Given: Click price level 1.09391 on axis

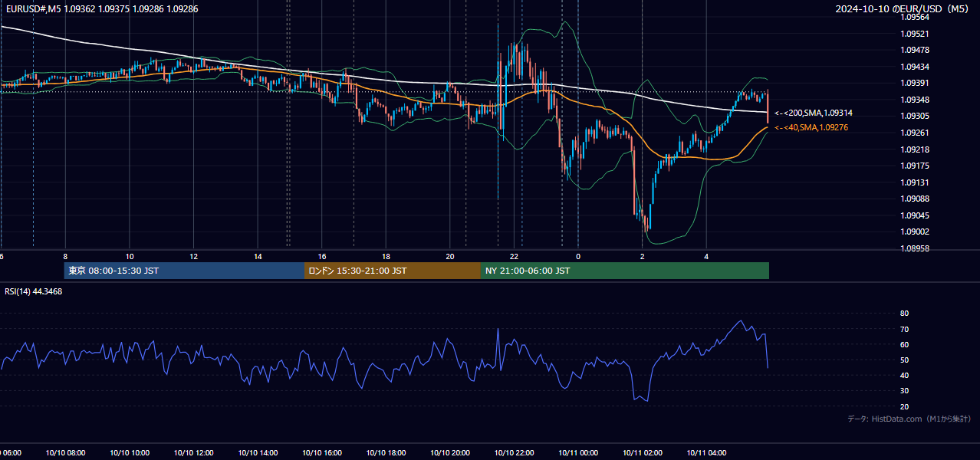Looking at the screenshot, I should click(x=914, y=83).
